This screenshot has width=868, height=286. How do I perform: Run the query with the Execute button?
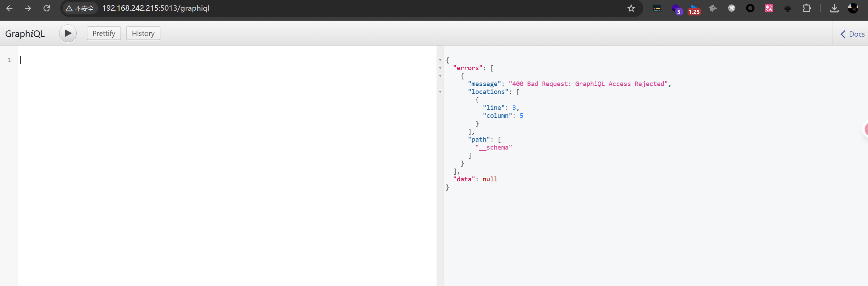coord(68,34)
